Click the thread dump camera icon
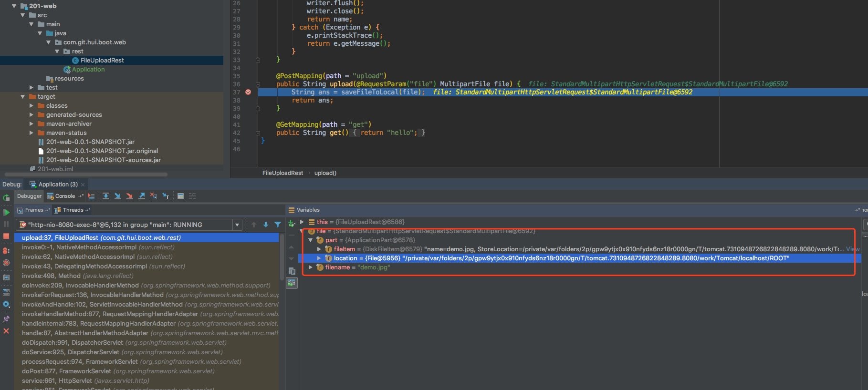Image resolution: width=868 pixels, height=390 pixels. coord(6,277)
